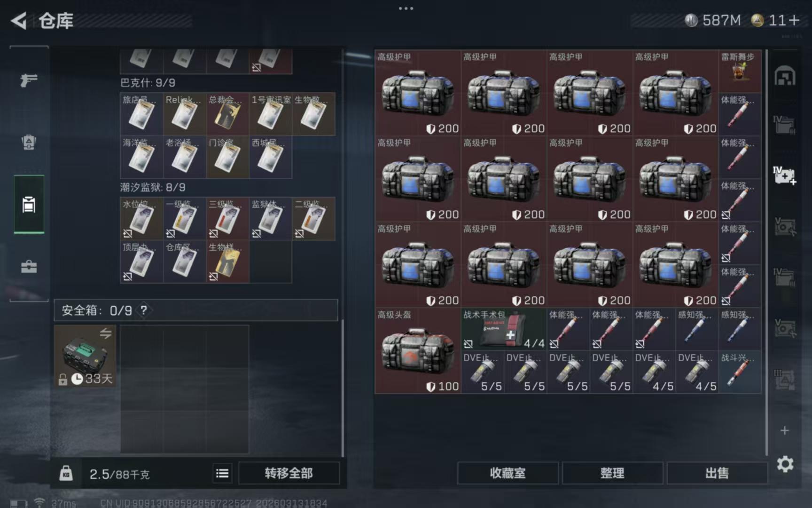Select the 顶层办 key card

click(141, 262)
